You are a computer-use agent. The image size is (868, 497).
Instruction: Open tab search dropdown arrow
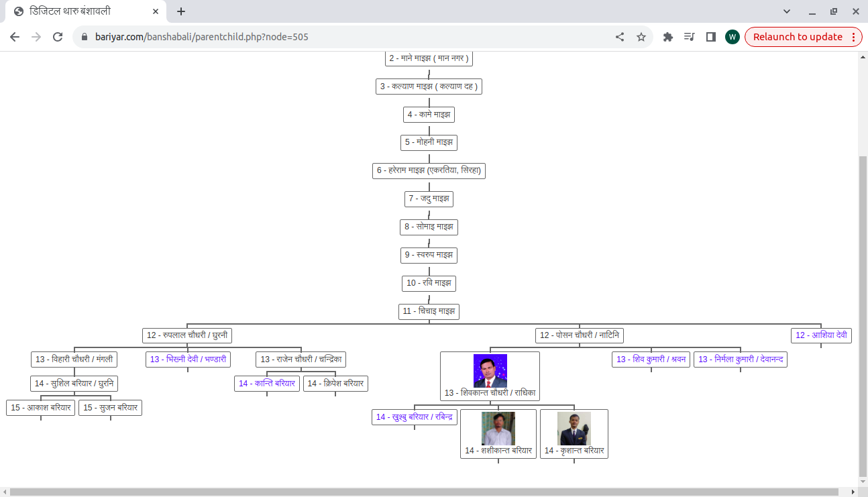(x=787, y=11)
